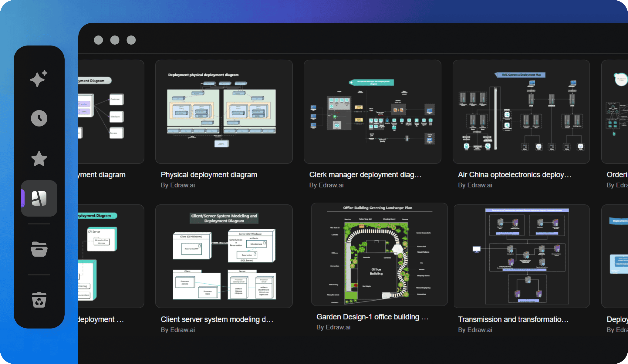The image size is (628, 364).
Task: Open the Recycle bin icon in sidebar
Action: (39, 300)
